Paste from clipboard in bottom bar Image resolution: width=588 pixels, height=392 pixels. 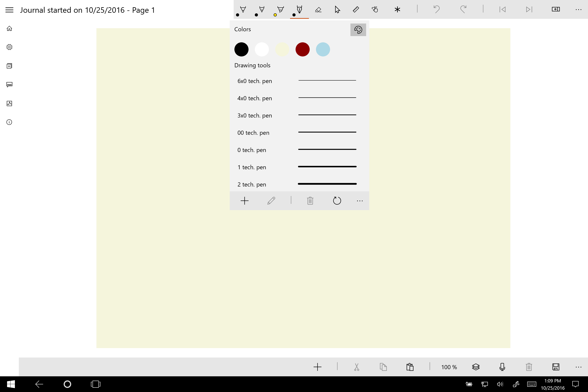(x=410, y=367)
